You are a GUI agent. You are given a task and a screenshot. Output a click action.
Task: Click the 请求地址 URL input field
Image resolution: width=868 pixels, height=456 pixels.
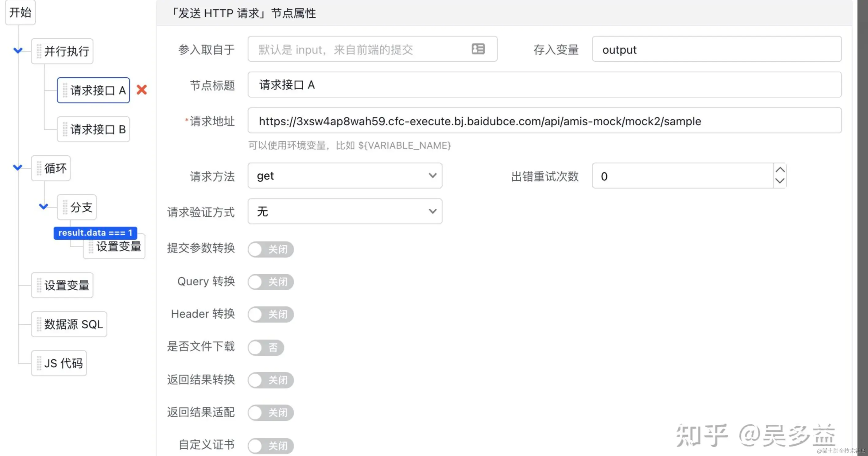tap(544, 121)
